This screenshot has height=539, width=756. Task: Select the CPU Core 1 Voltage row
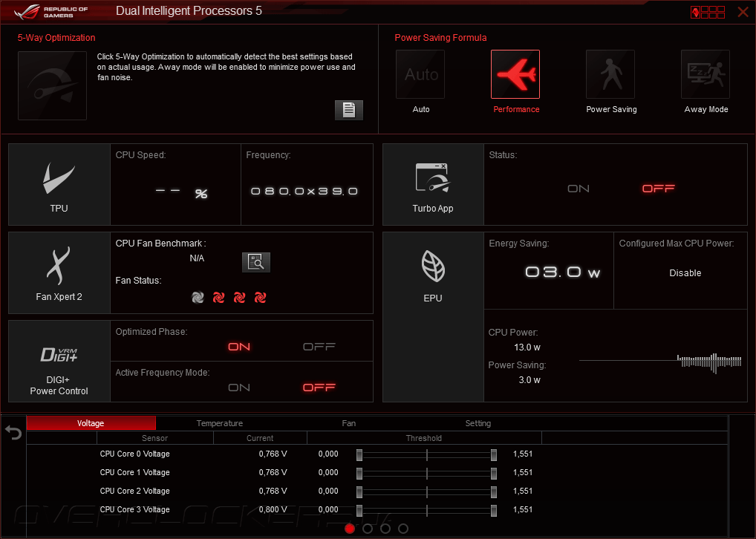[377, 472]
